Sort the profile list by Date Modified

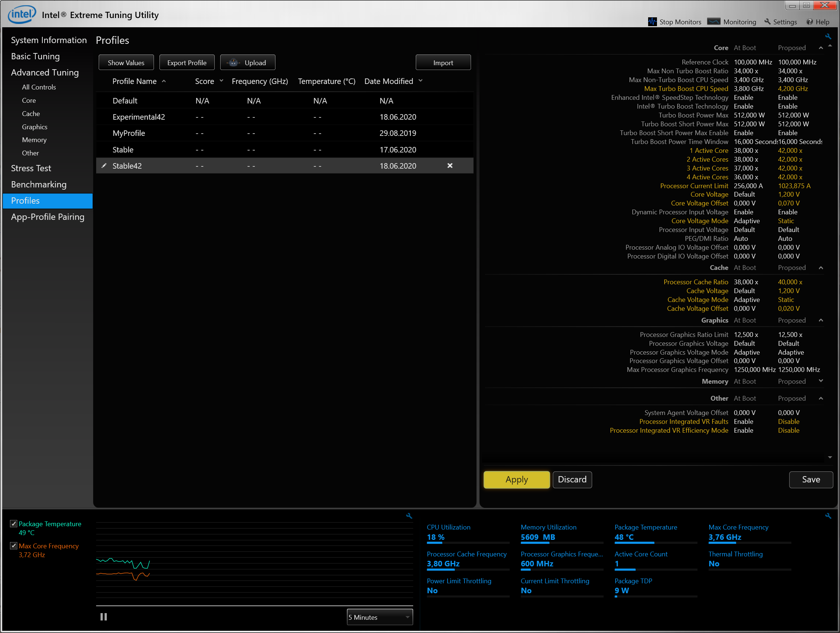click(x=389, y=81)
